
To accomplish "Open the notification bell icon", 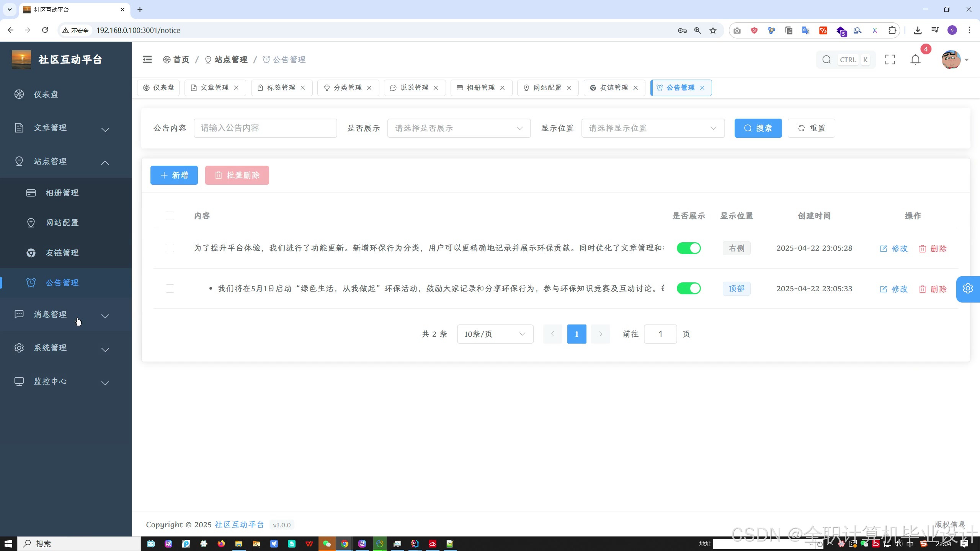I will click(x=915, y=60).
